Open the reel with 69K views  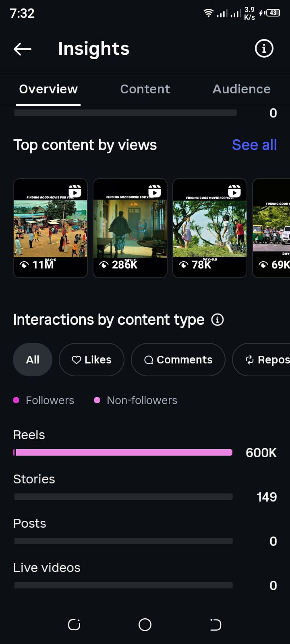(x=271, y=228)
